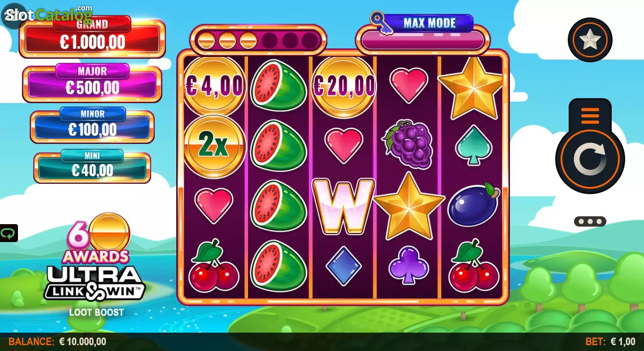Click the BALANCE € 10.000,00 display

[57, 342]
